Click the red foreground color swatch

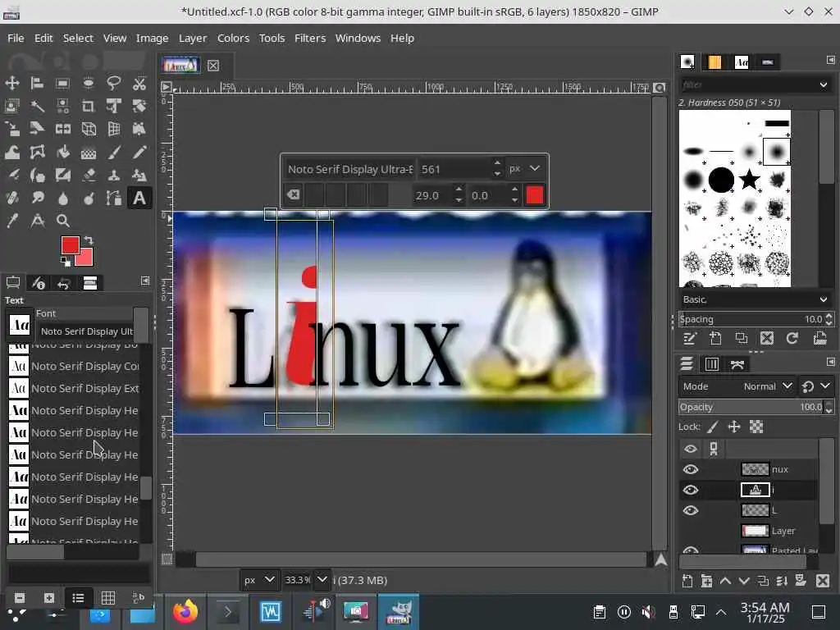pos(71,245)
